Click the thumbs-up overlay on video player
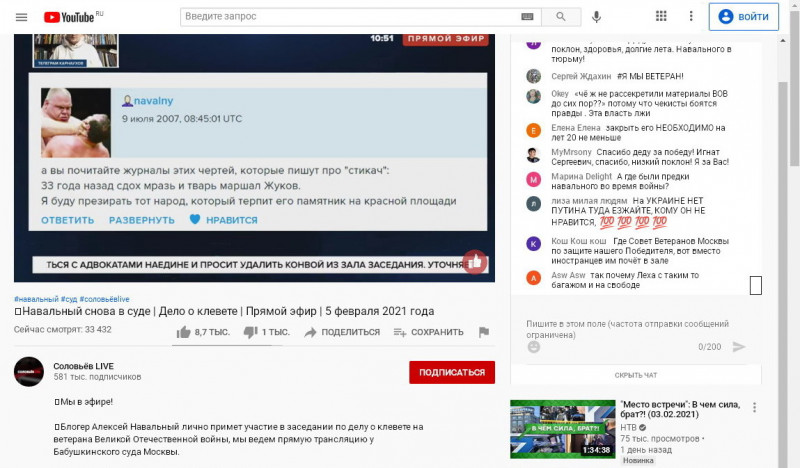Image resolution: width=800 pixels, height=468 pixels. coord(474,262)
